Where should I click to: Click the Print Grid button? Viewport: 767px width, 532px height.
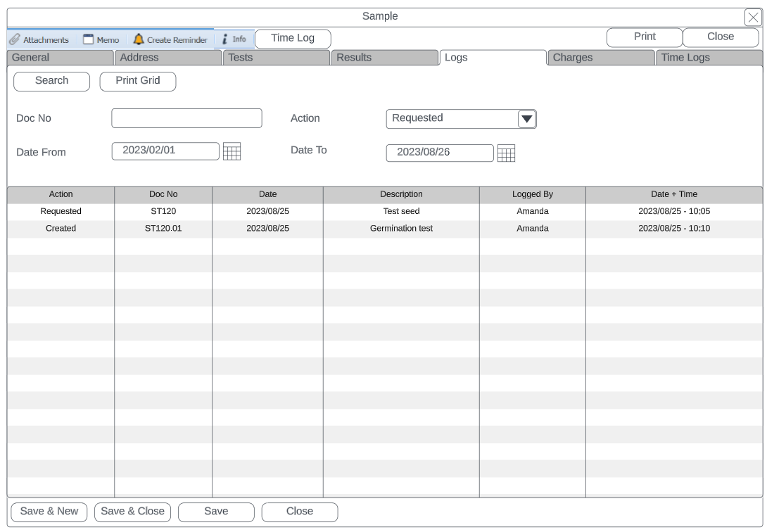coord(138,81)
